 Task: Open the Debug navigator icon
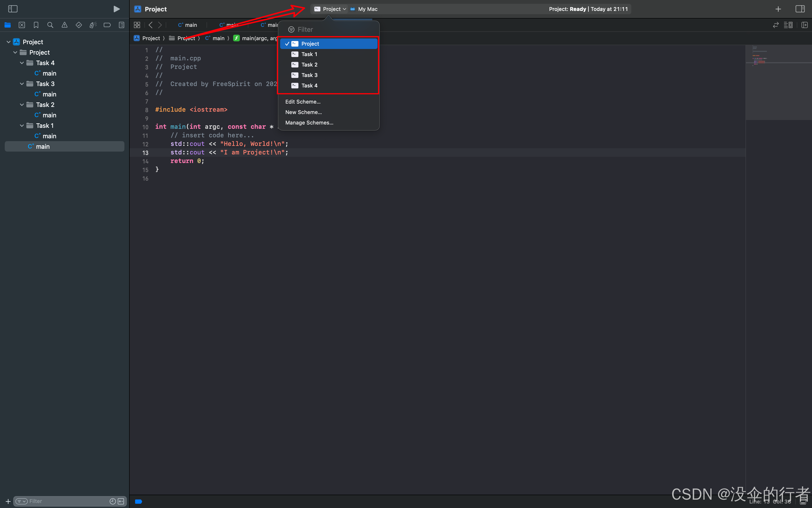point(93,25)
